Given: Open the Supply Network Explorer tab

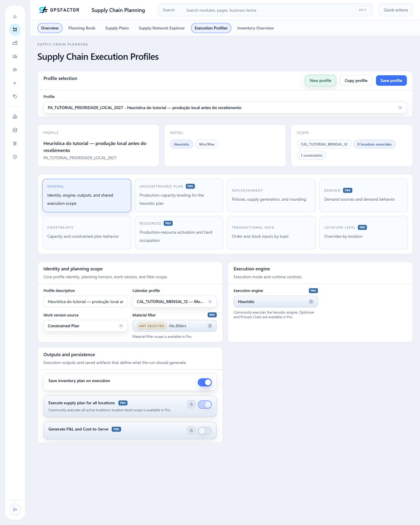Looking at the screenshot, I should [x=162, y=28].
